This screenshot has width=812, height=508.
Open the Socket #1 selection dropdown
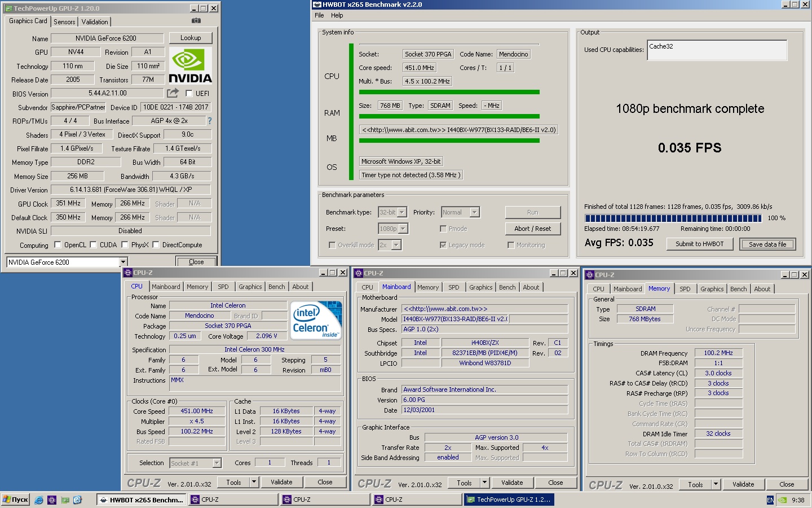click(x=217, y=463)
